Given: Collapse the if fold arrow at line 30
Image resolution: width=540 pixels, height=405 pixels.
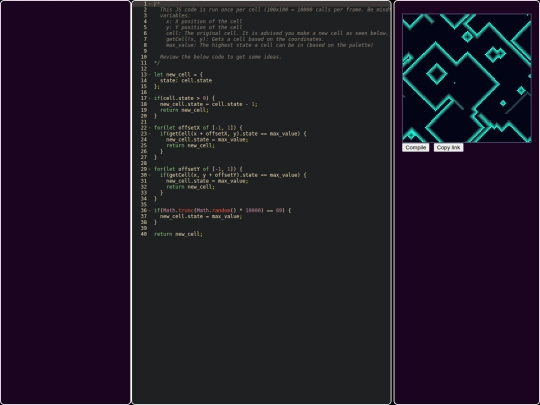Looking at the screenshot, I should coord(149,175).
